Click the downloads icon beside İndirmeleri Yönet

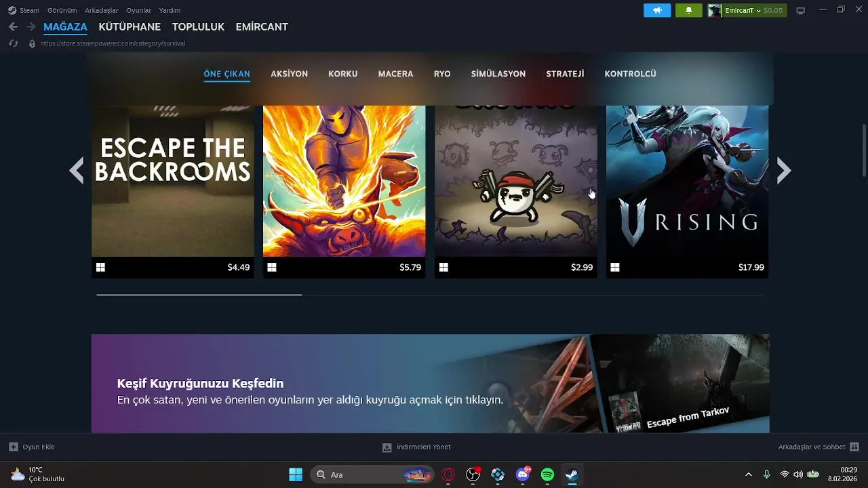(x=387, y=447)
